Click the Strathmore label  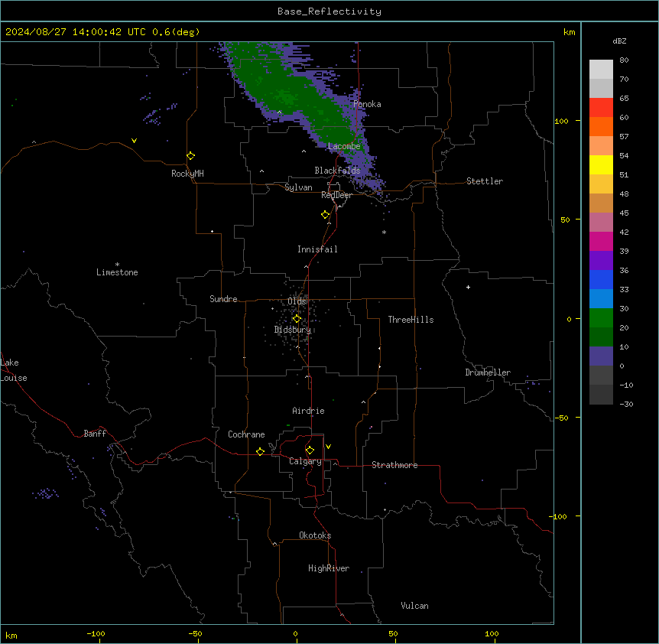394,465
